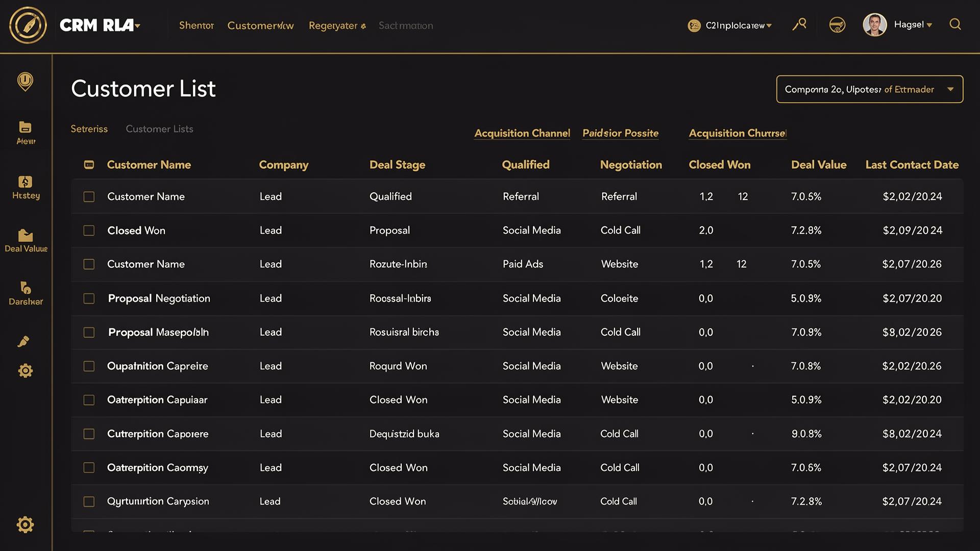Open the Shentor nav menu

coord(197,26)
